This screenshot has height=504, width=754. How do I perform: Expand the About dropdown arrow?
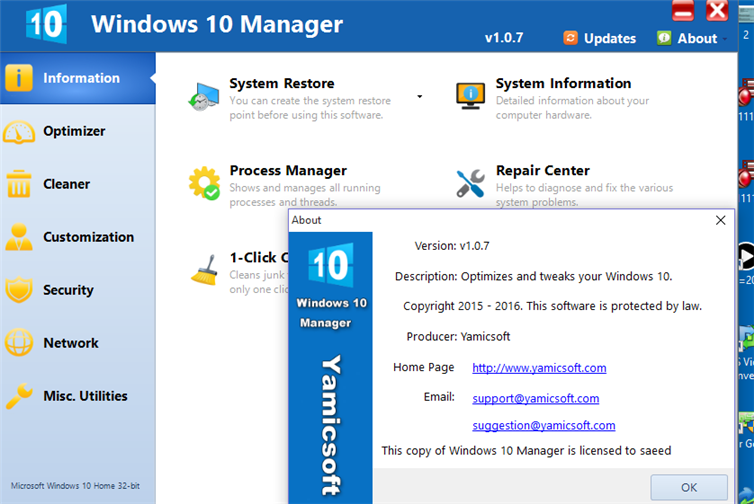pos(726,39)
